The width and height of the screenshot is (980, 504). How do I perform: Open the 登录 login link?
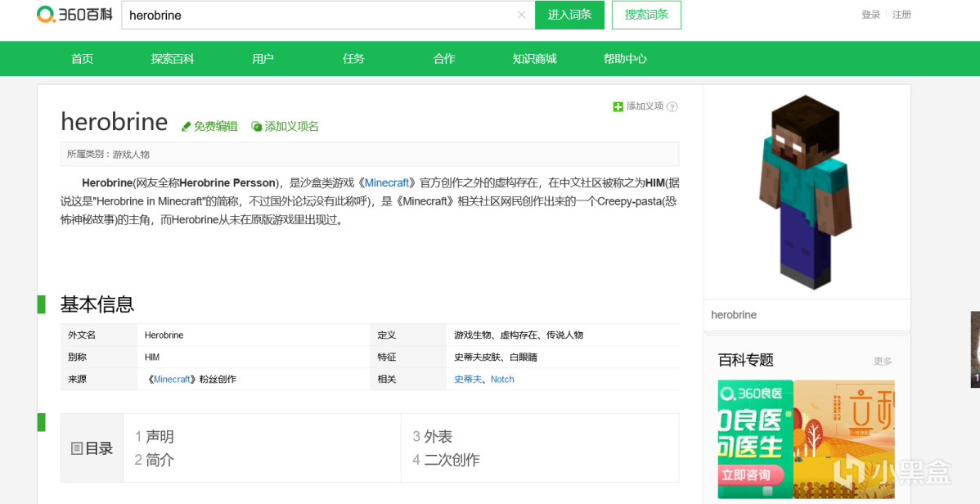870,15
